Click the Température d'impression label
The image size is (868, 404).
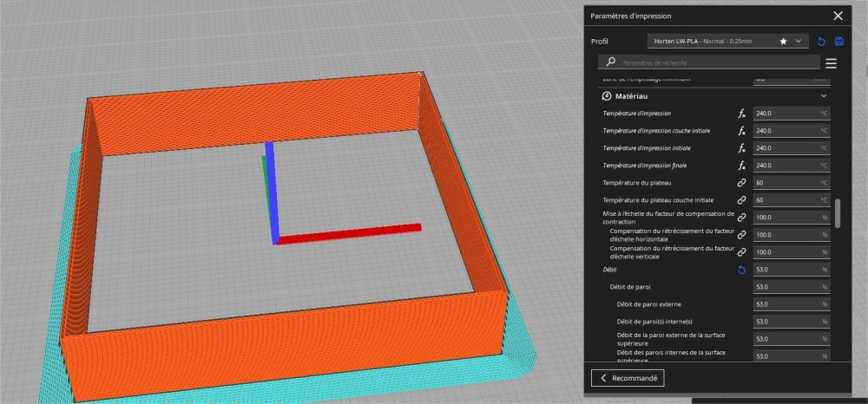click(x=636, y=114)
